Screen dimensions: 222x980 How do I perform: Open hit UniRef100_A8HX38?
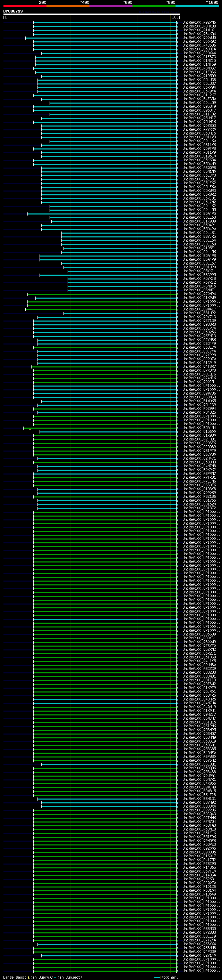tap(199, 26)
